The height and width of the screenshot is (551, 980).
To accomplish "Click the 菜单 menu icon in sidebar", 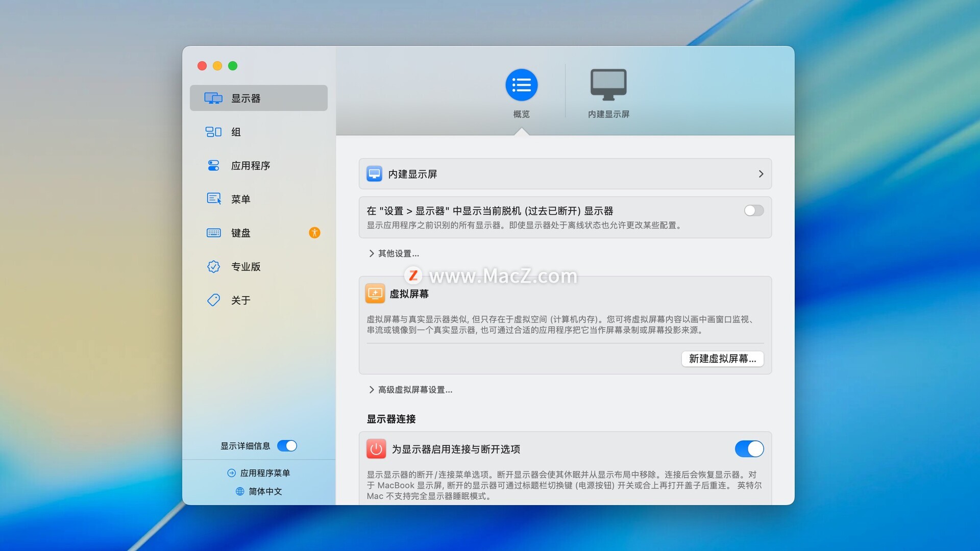I will click(213, 199).
